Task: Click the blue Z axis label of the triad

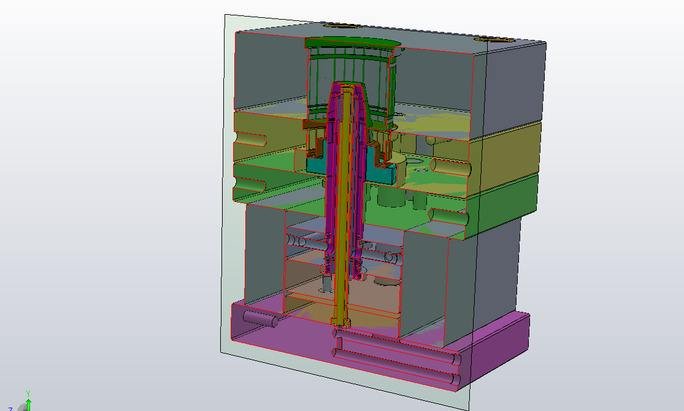Action: click(x=10, y=408)
